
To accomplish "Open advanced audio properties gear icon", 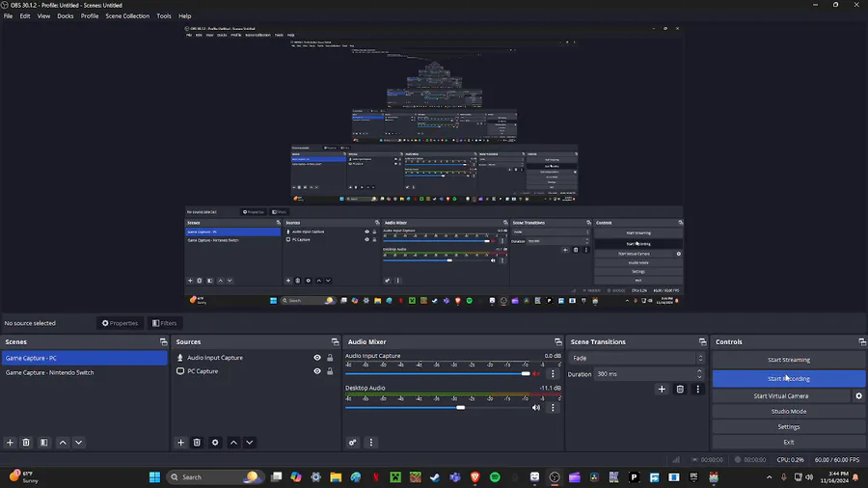I will [x=353, y=443].
